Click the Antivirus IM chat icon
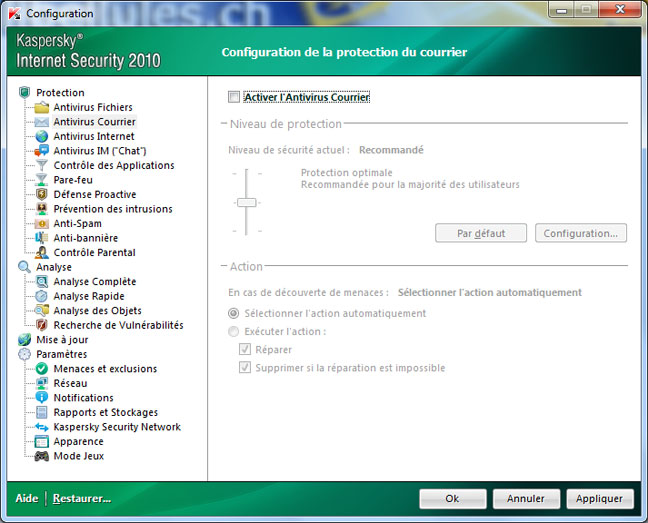648x523 pixels. pos(42,151)
